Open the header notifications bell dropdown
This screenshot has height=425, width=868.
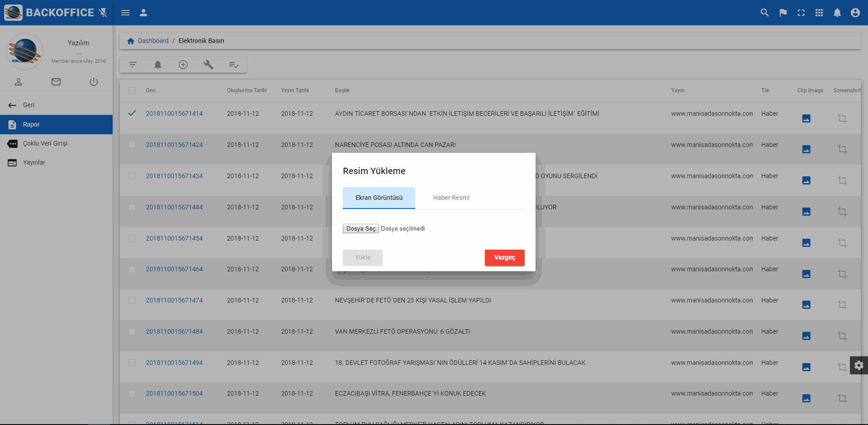837,13
